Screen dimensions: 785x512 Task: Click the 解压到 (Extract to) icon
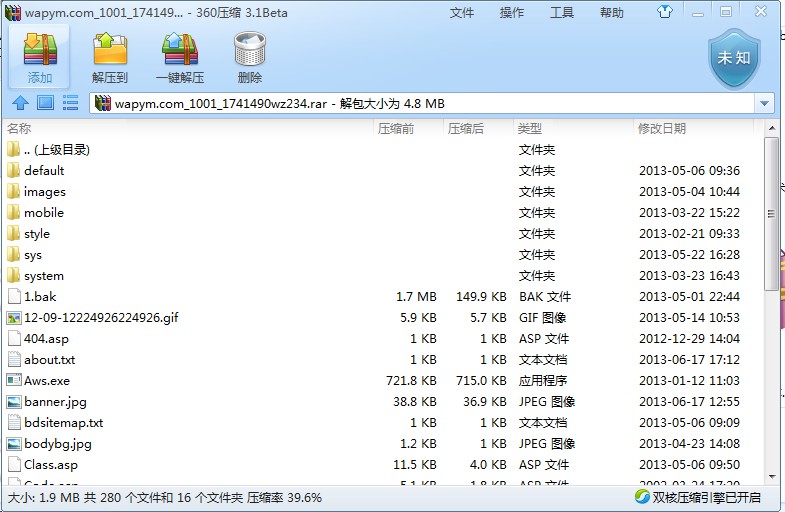click(110, 57)
